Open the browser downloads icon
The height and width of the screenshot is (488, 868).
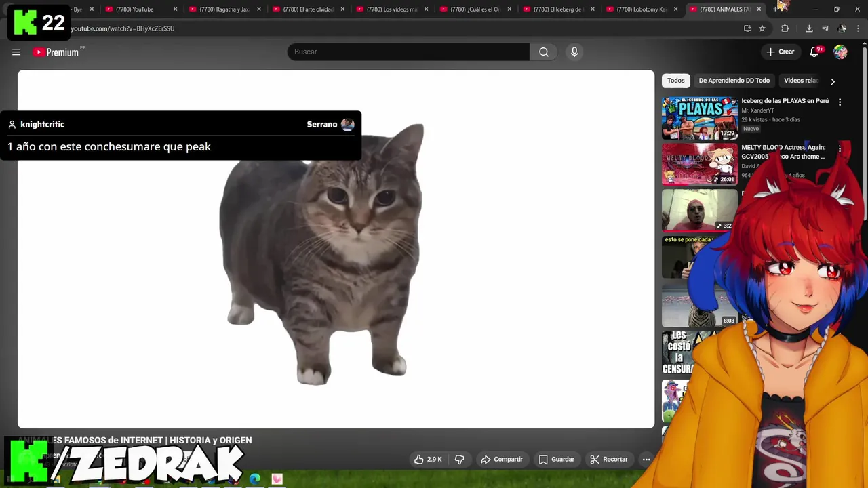coord(809,28)
